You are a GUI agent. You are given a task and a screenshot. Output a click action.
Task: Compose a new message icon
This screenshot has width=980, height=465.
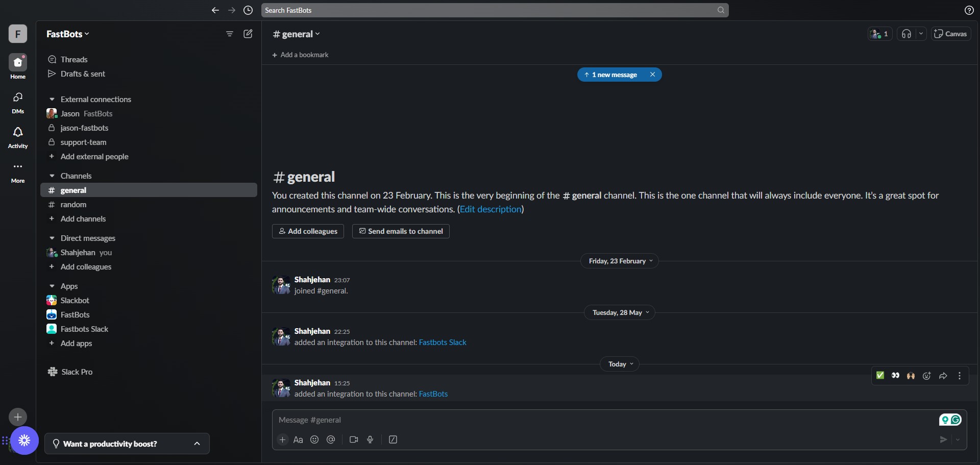[248, 34]
